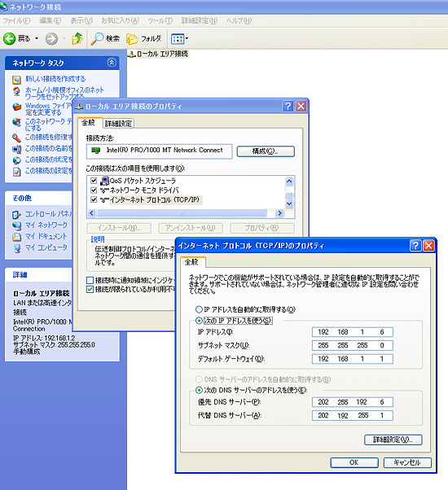This screenshot has width=448, height=490.
Task: Open the ファイル(F) menu
Action: pyautogui.click(x=16, y=20)
